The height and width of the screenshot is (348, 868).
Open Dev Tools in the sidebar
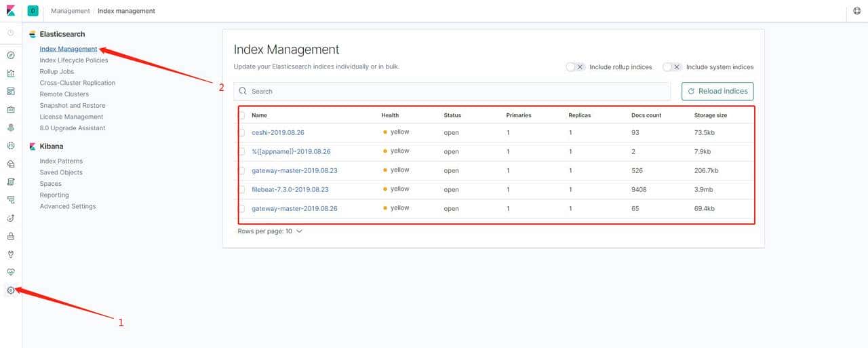pos(10,254)
